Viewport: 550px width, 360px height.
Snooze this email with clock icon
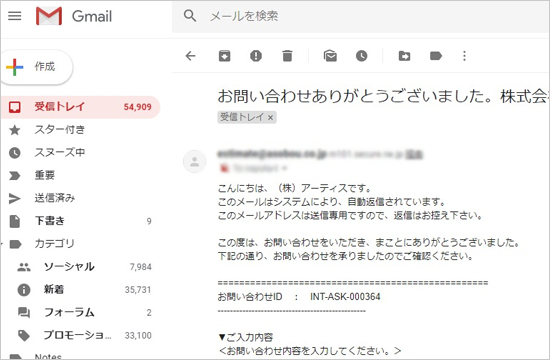click(362, 56)
